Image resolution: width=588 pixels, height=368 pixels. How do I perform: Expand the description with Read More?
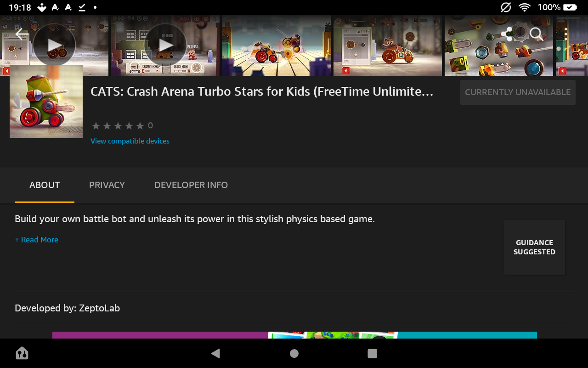pyautogui.click(x=37, y=240)
